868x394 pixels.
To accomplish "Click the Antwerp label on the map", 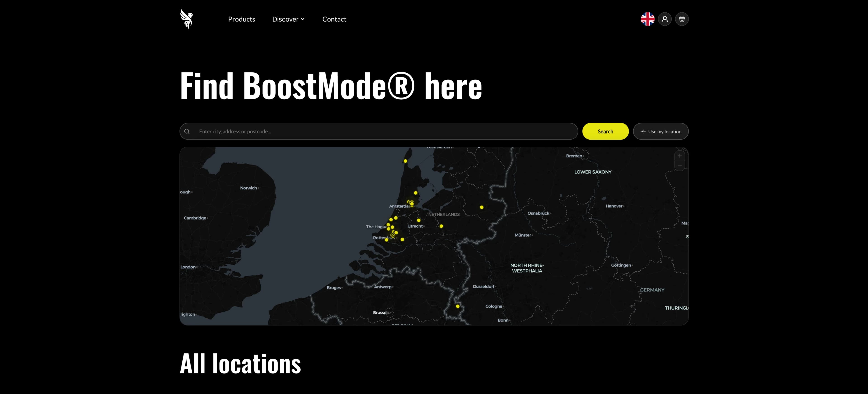I will (383, 287).
